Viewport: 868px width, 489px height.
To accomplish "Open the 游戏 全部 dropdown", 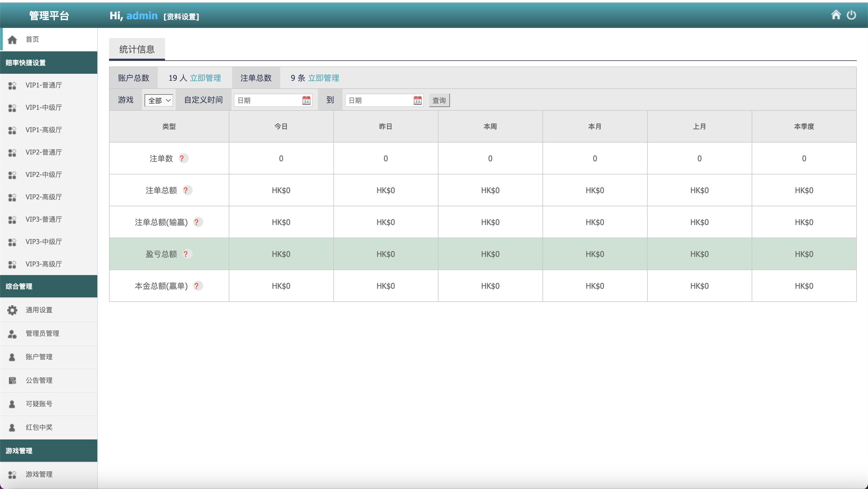I will pyautogui.click(x=159, y=100).
